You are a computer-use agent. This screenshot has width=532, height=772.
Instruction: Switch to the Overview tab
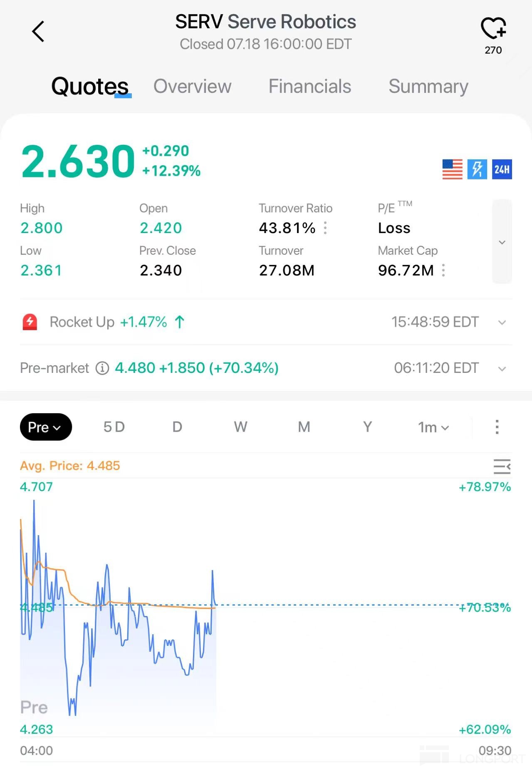pos(192,87)
